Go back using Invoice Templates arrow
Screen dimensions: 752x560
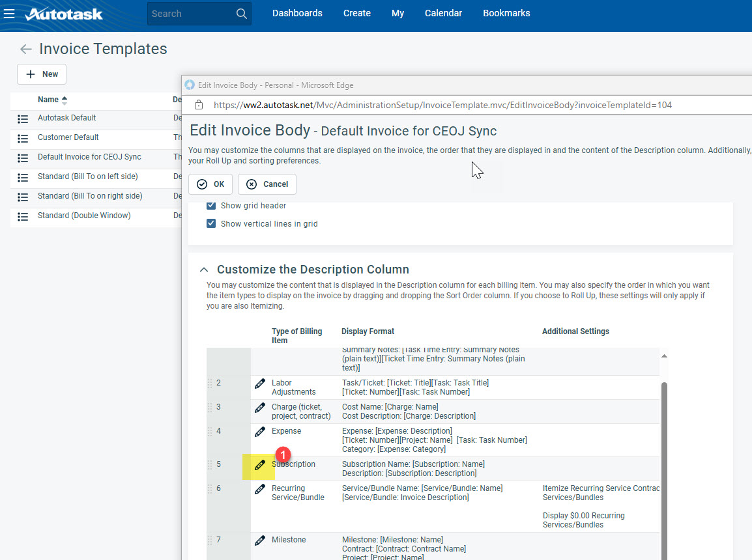pos(25,49)
